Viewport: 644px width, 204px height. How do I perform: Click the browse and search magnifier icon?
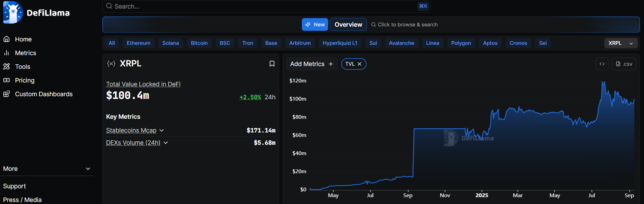tap(373, 25)
